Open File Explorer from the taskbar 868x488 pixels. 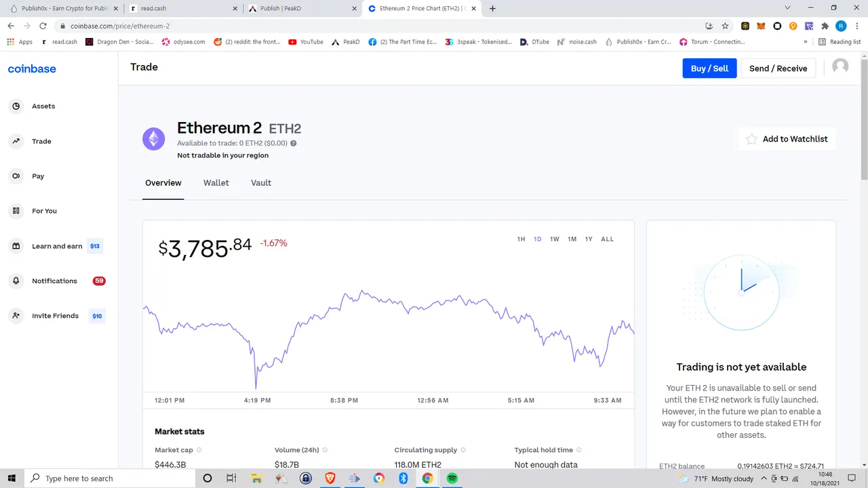click(256, 479)
